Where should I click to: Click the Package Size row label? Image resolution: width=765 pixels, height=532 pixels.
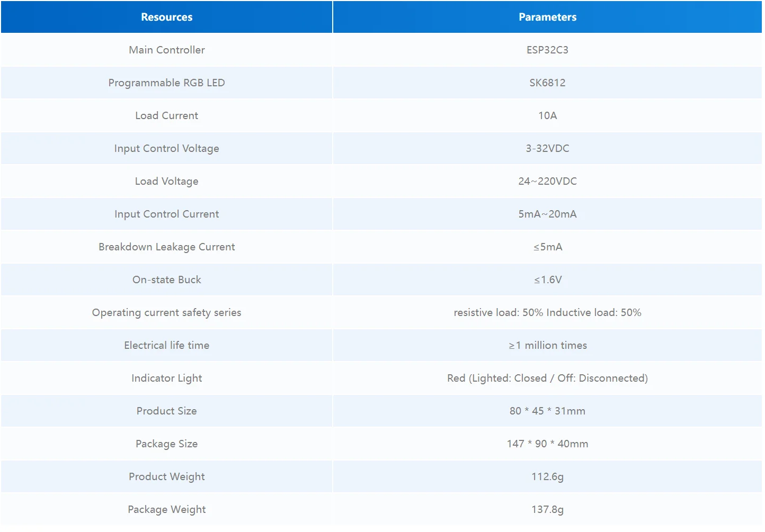point(166,444)
